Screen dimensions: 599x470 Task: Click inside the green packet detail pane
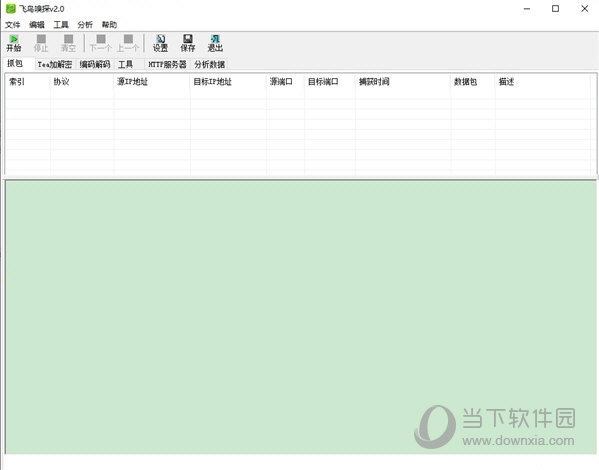point(301,317)
